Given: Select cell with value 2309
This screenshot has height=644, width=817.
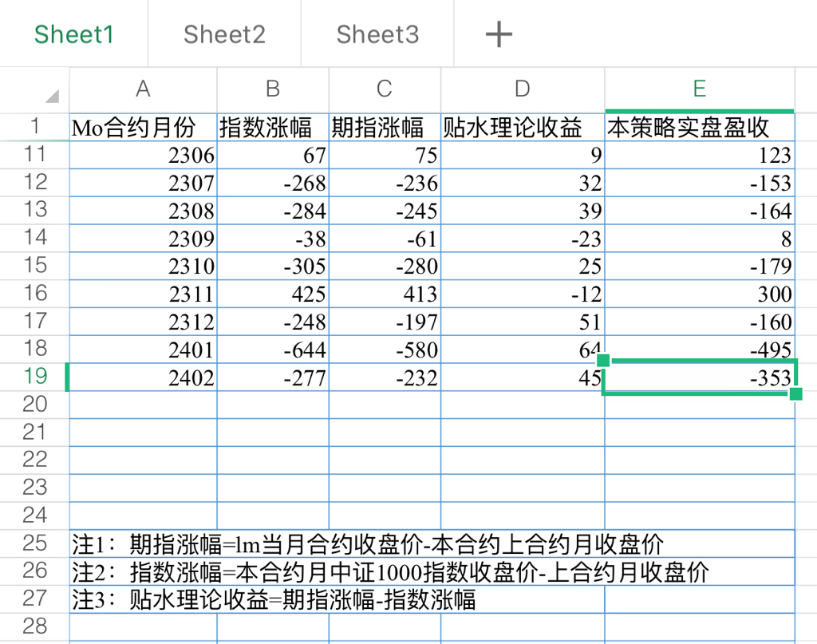Looking at the screenshot, I should point(144,239).
